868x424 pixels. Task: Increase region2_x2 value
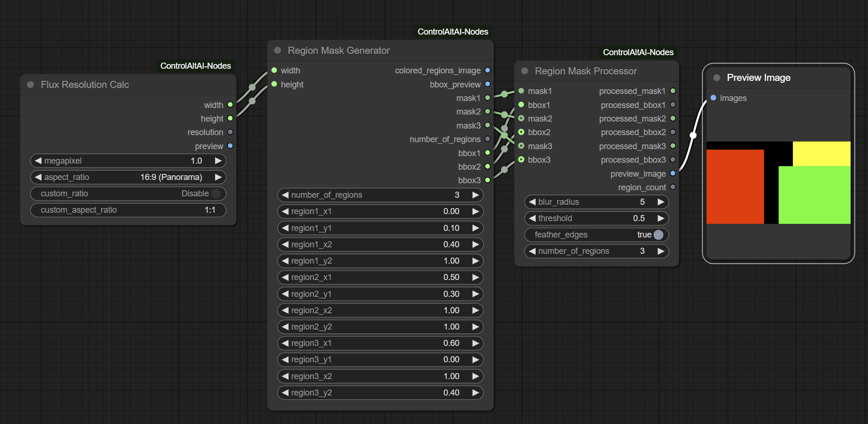475,310
